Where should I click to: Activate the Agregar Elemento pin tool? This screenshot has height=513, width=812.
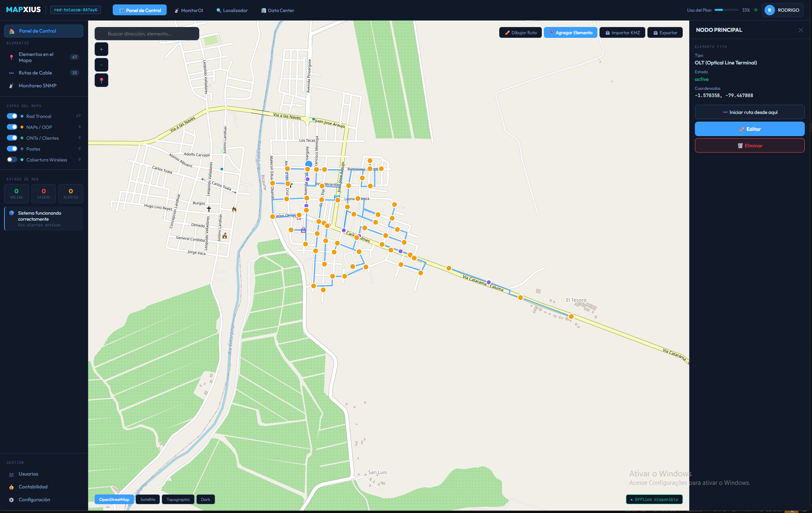click(570, 32)
